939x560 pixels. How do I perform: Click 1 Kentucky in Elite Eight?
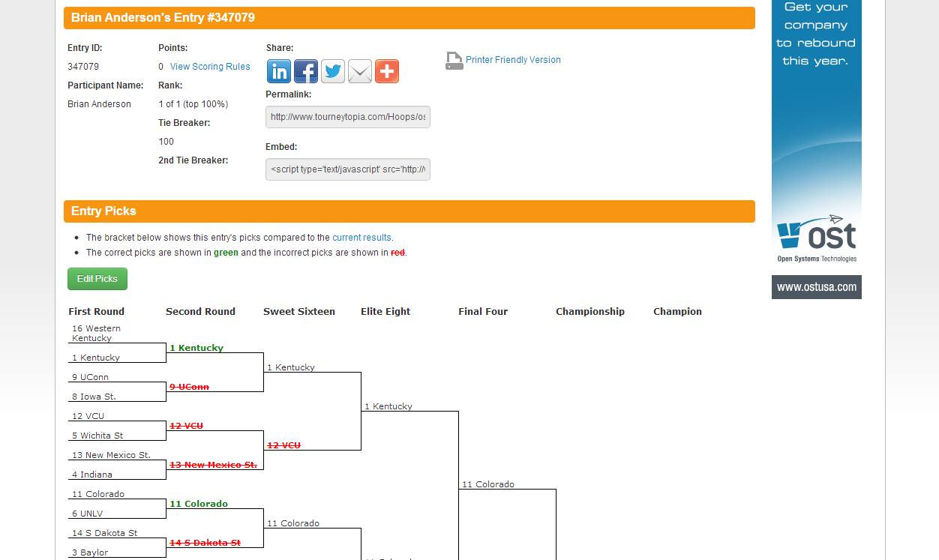(x=388, y=406)
